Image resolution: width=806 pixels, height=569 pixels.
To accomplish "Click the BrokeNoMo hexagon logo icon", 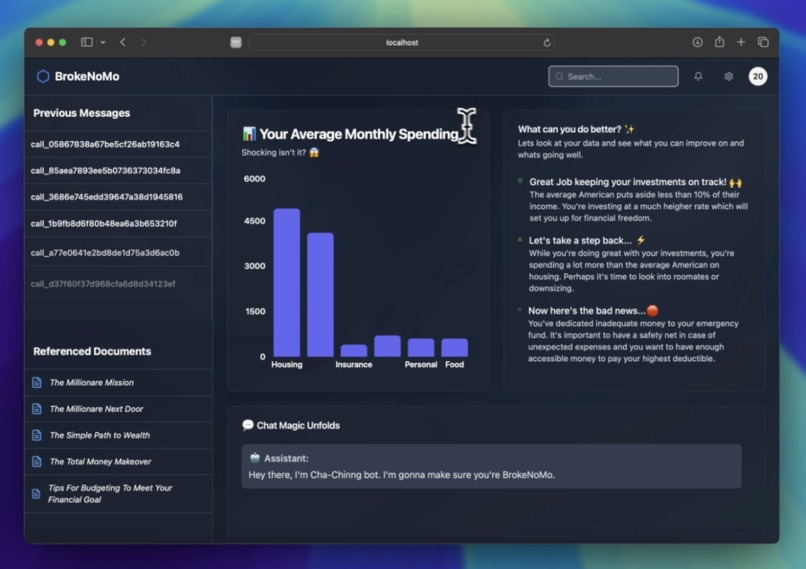I will [x=43, y=77].
